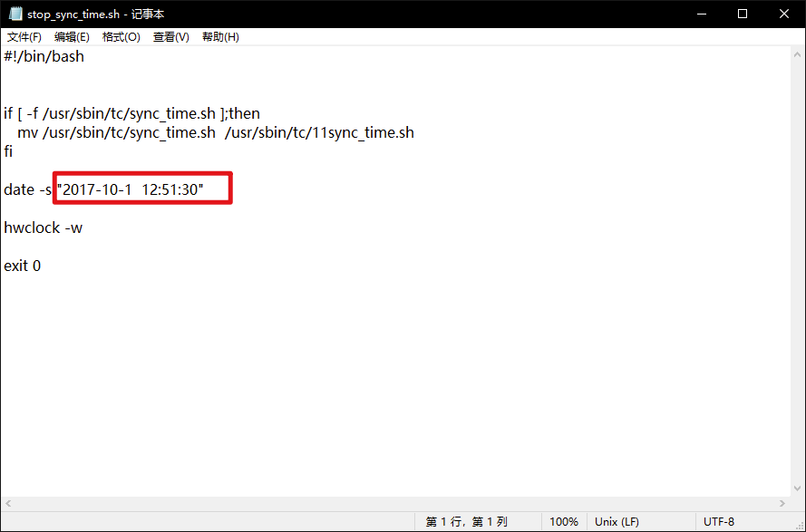Click the date string "2017-10-1 12:51:30"
Viewport: 806px width, 532px height.
click(x=131, y=189)
